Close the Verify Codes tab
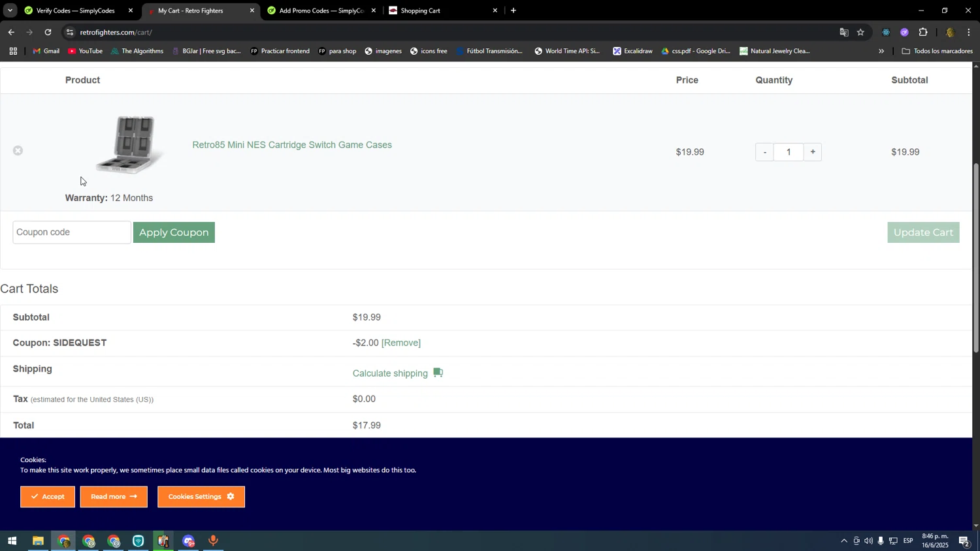The width and height of the screenshot is (980, 551). [131, 10]
